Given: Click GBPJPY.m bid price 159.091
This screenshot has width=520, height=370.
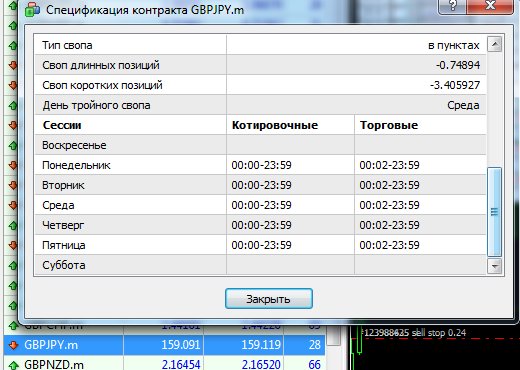Looking at the screenshot, I should [181, 345].
